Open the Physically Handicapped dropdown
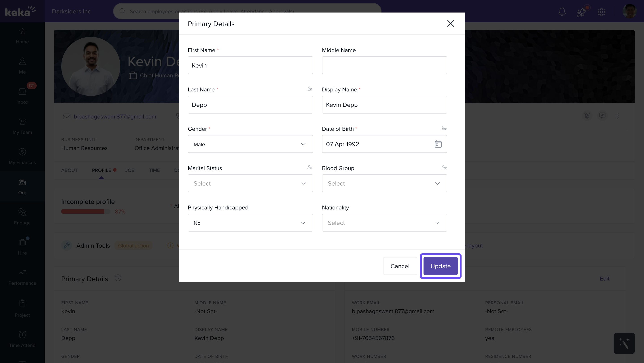This screenshot has height=363, width=644. pyautogui.click(x=250, y=223)
